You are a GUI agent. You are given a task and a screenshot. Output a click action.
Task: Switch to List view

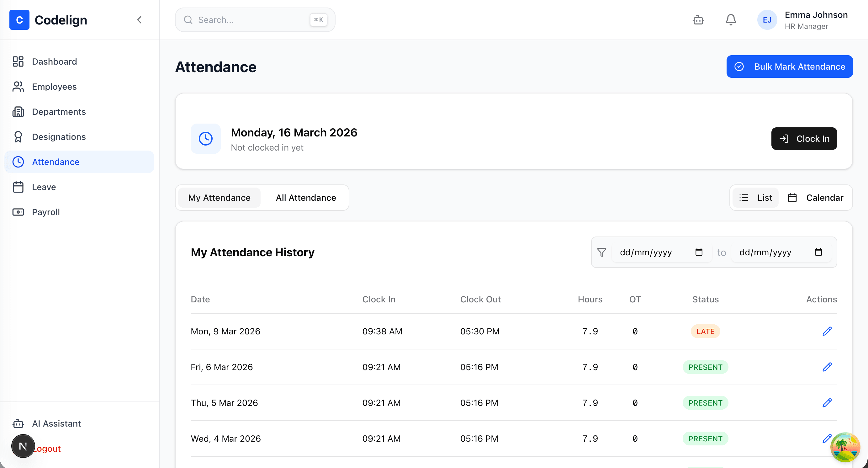tap(755, 198)
